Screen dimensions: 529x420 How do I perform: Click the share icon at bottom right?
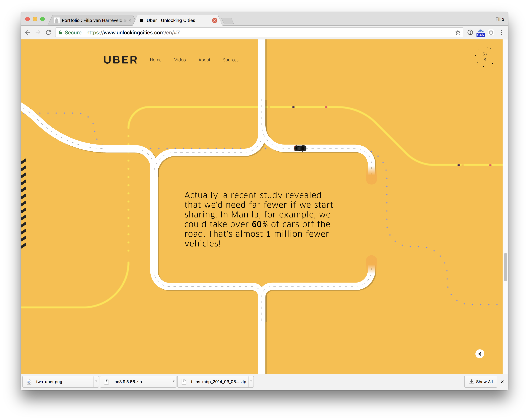point(480,354)
